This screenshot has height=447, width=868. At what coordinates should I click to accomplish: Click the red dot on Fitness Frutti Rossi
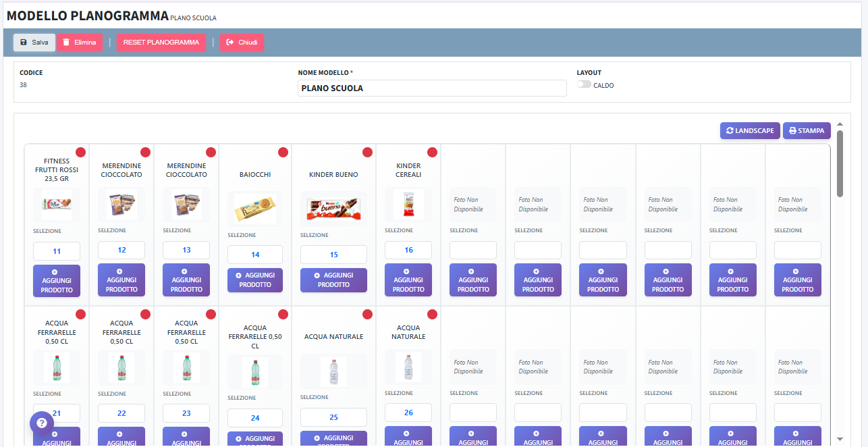(80, 152)
